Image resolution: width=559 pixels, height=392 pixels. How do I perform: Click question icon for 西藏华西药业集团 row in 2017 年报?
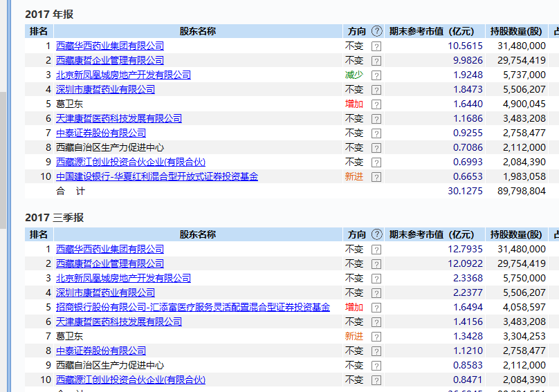coord(376,46)
